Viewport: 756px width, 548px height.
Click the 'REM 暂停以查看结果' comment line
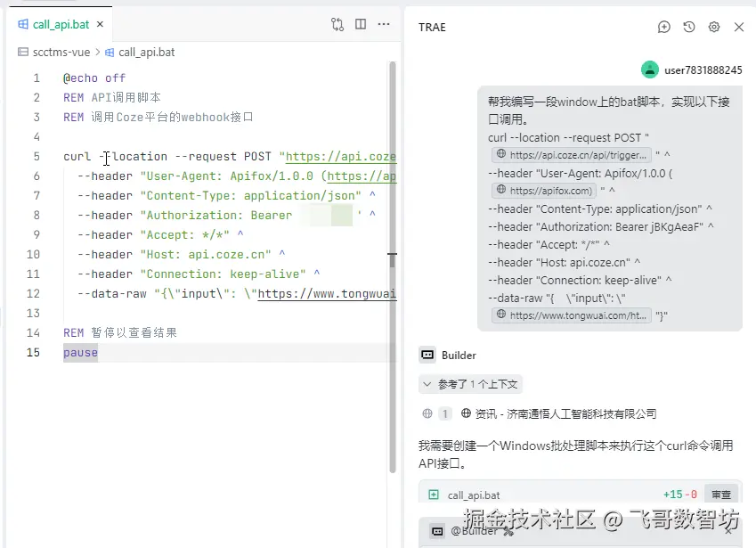click(x=120, y=332)
